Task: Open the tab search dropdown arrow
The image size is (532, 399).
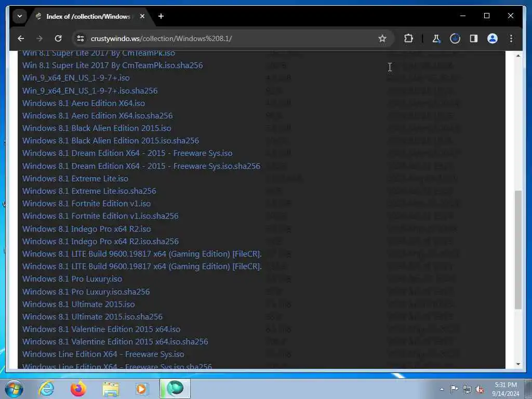Action: click(x=20, y=16)
